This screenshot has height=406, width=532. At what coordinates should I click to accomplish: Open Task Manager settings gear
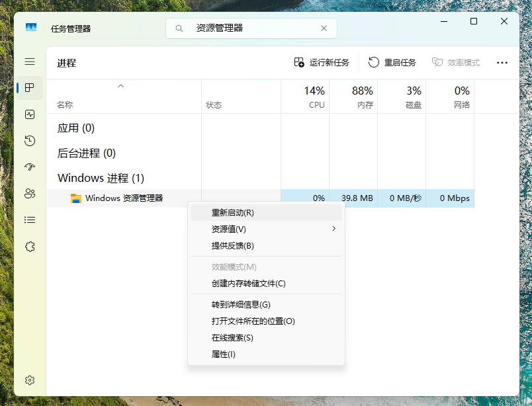[29, 380]
